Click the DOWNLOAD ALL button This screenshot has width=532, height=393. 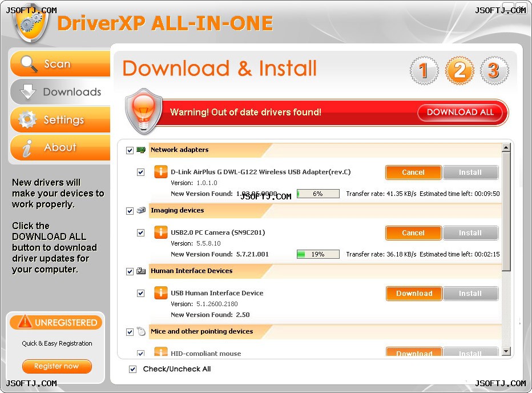click(460, 112)
